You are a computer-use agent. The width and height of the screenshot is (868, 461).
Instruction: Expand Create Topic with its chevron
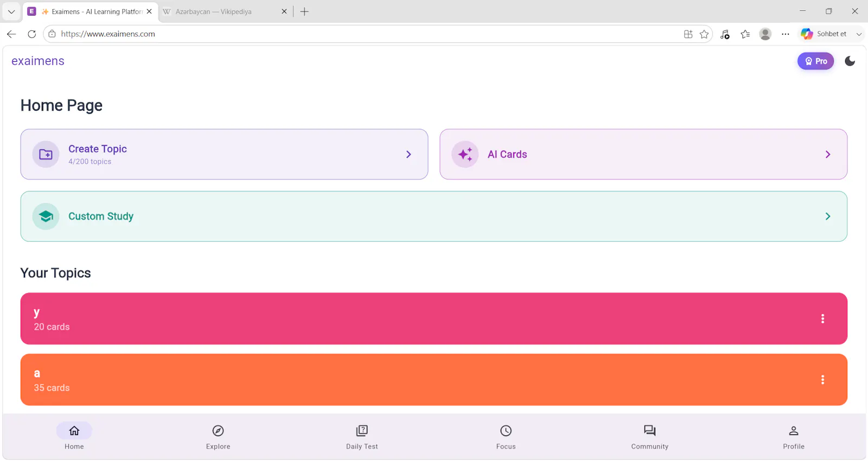(x=409, y=155)
